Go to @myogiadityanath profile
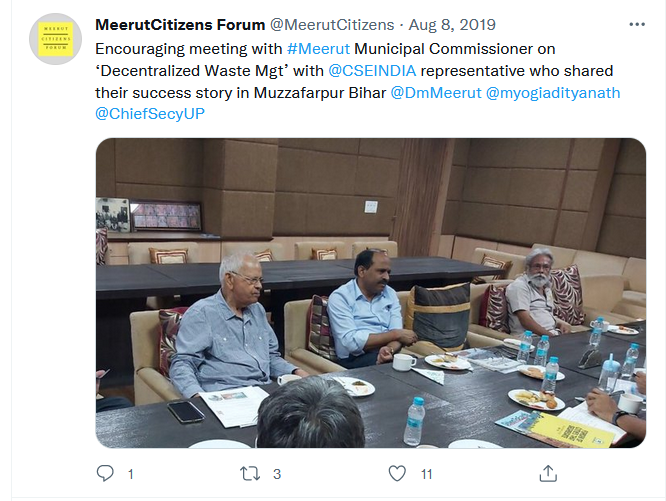Image resolution: width=666 pixels, height=501 pixels. (x=553, y=93)
